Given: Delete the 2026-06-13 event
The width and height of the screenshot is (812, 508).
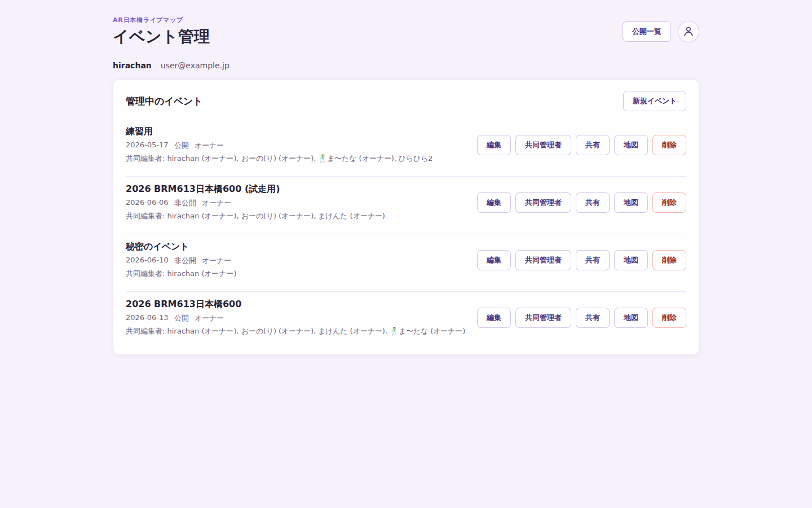Looking at the screenshot, I should tap(669, 318).
